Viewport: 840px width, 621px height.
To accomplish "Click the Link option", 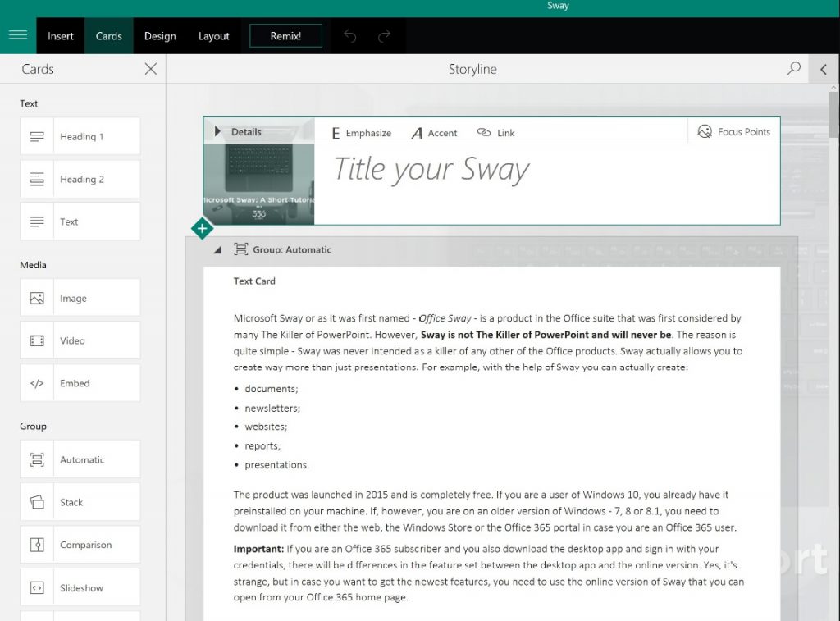I will pos(495,132).
